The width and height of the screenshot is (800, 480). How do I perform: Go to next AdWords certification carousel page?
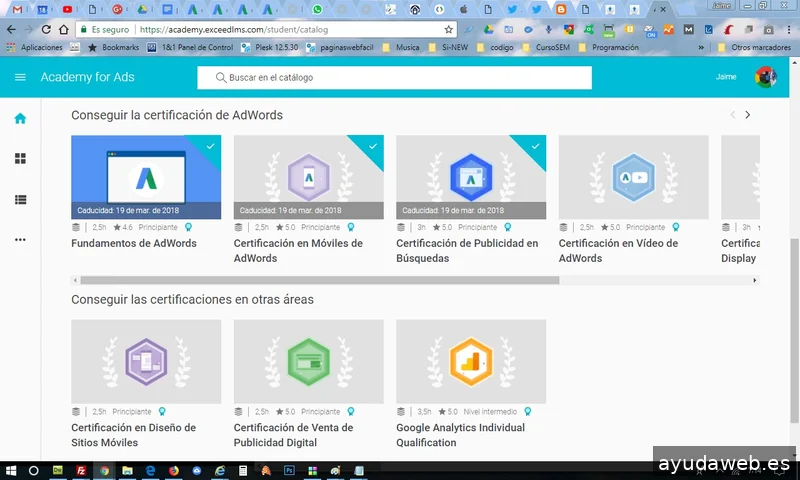coord(747,115)
